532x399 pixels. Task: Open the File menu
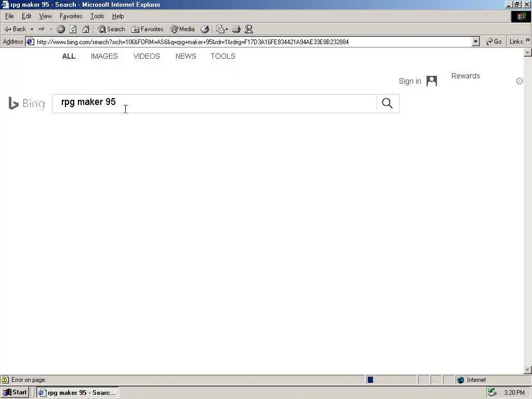9,16
